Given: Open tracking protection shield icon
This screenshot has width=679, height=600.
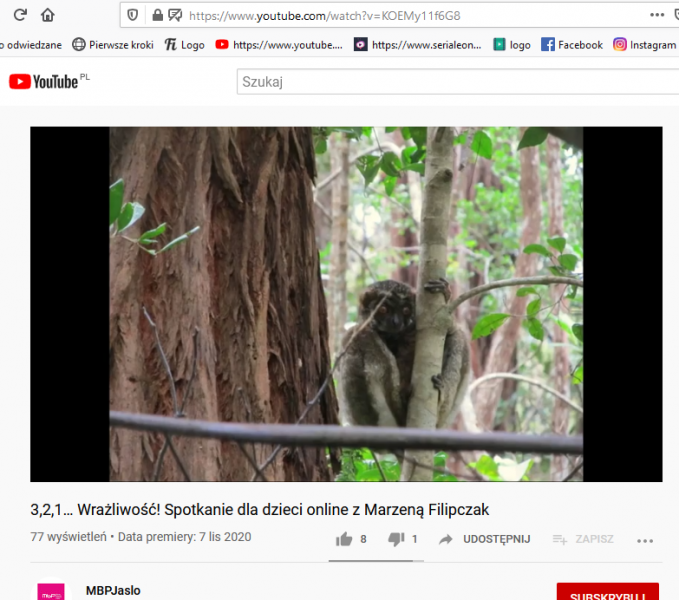Looking at the screenshot, I should [x=134, y=16].
